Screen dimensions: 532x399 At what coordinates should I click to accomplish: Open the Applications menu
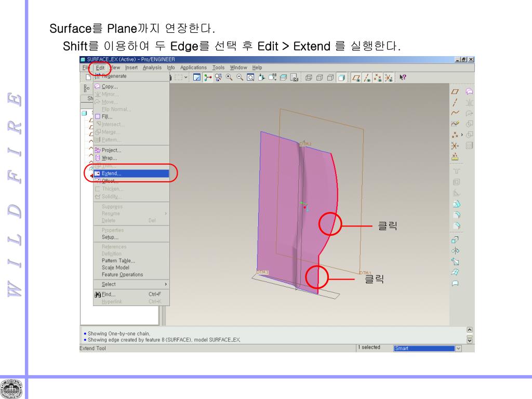(193, 68)
